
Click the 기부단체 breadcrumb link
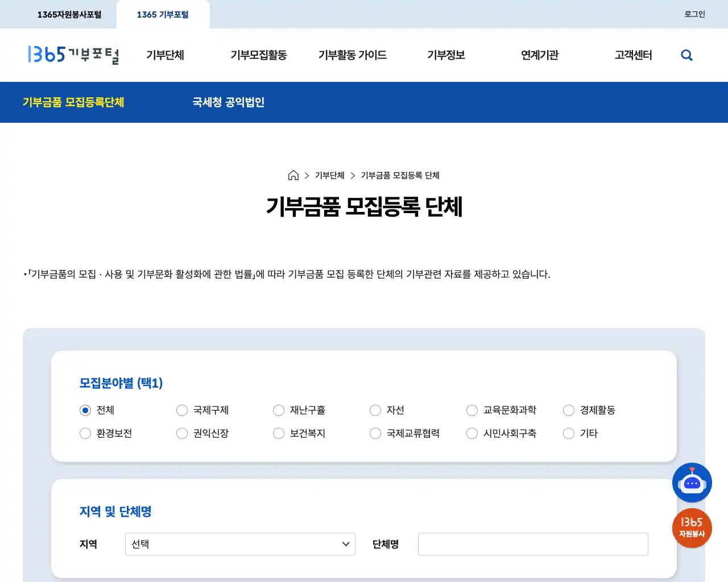329,175
